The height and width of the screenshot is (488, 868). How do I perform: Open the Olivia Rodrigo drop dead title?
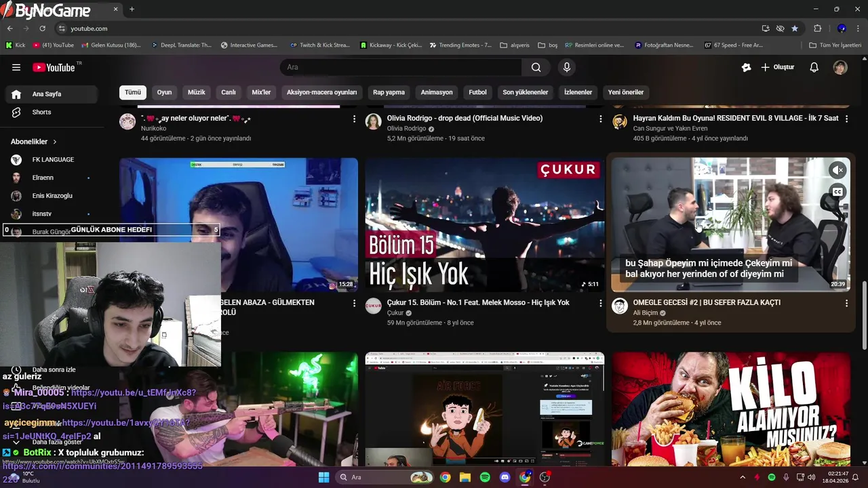click(465, 118)
